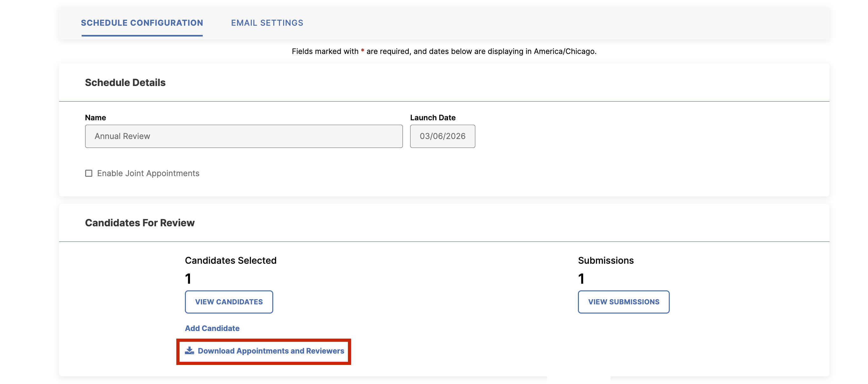This screenshot has height=384, width=868.
Task: Click the View Submissions button
Action: point(623,302)
